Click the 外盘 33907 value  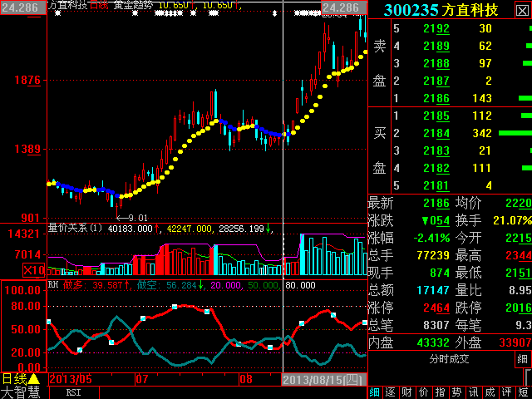coord(515,343)
